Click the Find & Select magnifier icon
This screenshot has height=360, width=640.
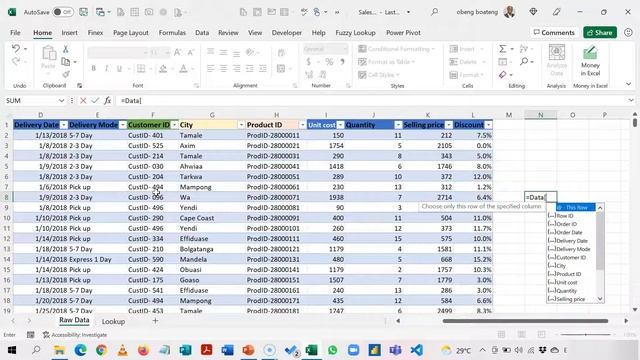tap(524, 62)
